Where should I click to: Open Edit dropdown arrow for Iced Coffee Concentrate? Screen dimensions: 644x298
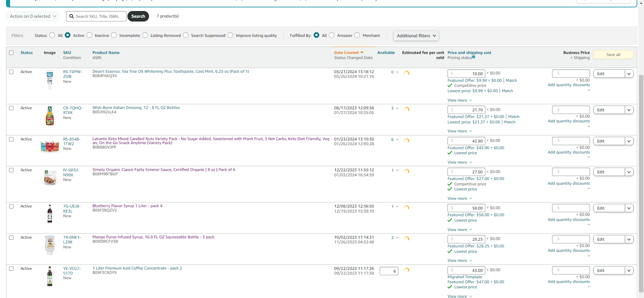click(629, 271)
